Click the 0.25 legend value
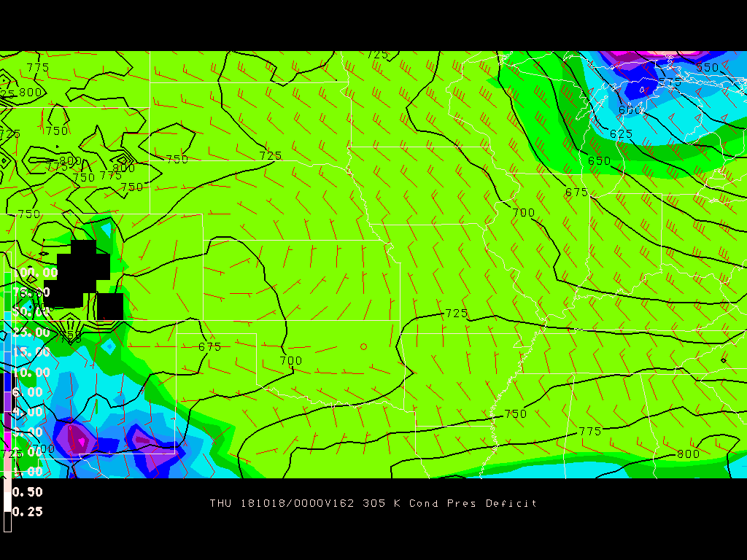Screen dimensions: 747x560 coord(28,512)
